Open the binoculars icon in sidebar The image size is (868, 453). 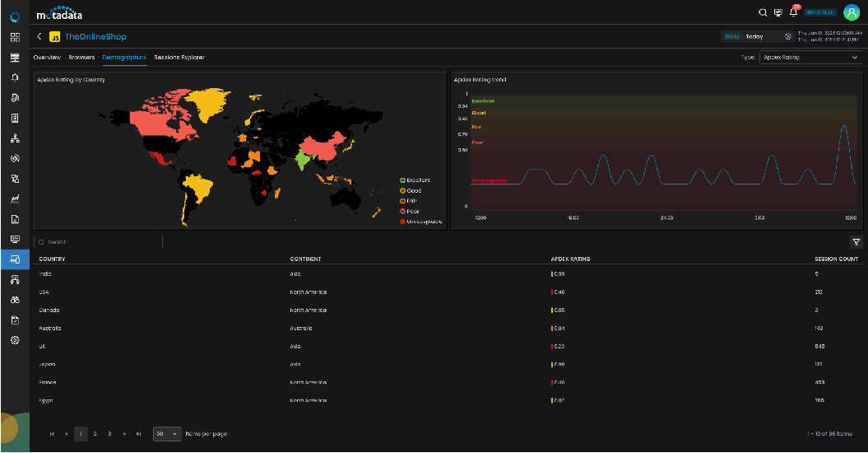pyautogui.click(x=15, y=300)
